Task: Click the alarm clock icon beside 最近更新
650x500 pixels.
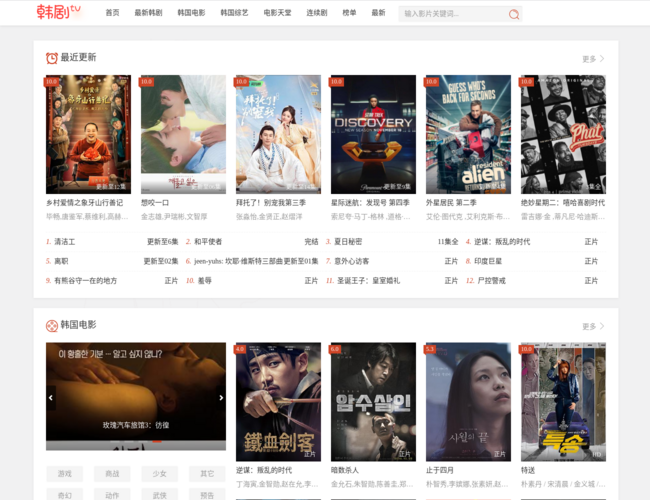Action: click(52, 58)
